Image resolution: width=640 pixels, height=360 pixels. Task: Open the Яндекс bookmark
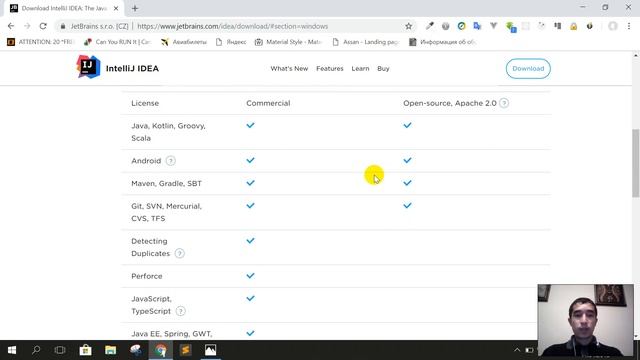pos(231,42)
